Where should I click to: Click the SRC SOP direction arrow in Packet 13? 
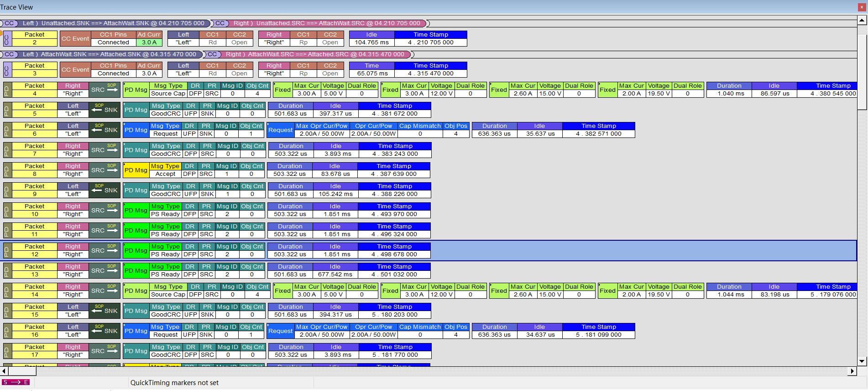pyautogui.click(x=105, y=270)
